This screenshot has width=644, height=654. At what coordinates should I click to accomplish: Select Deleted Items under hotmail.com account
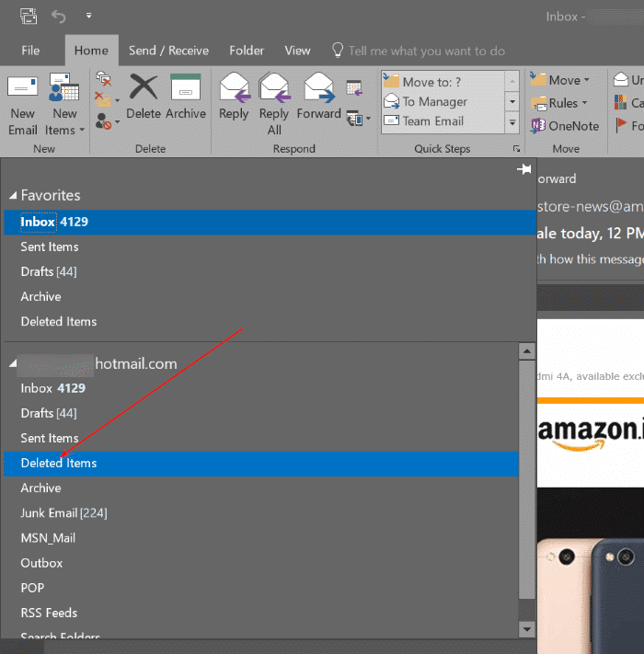tap(261, 464)
